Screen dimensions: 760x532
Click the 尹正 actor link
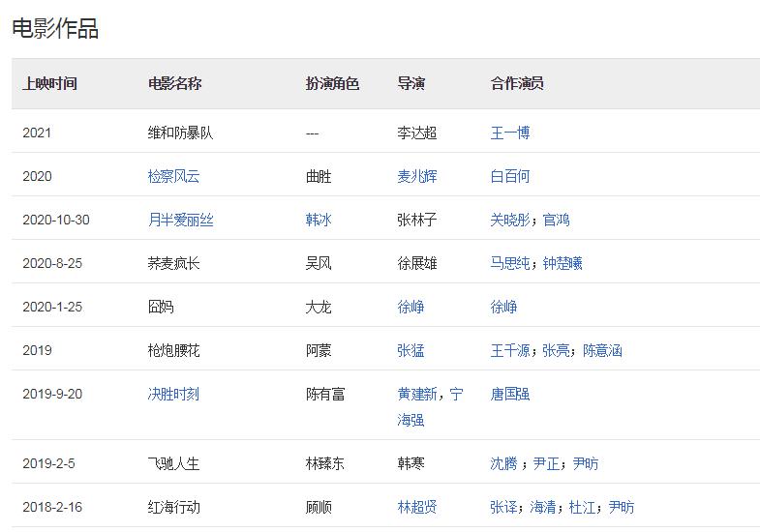[x=546, y=463]
